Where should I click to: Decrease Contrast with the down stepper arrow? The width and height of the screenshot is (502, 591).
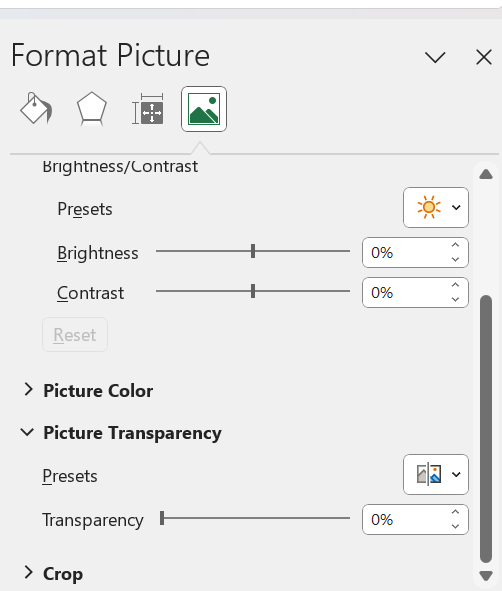click(455, 299)
